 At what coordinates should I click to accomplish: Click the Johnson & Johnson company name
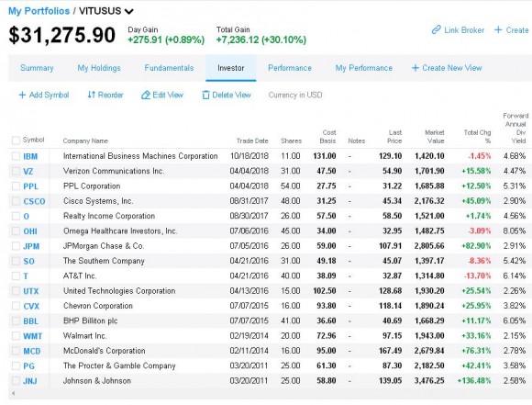(x=97, y=380)
